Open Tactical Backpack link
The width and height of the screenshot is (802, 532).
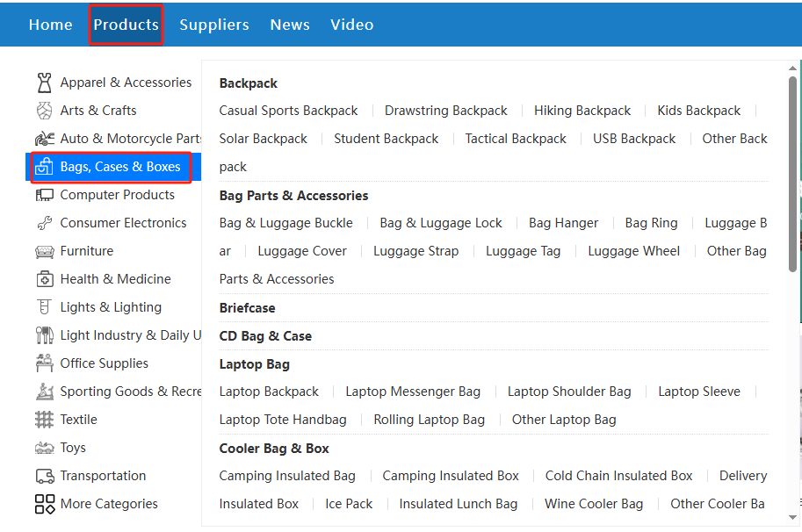[516, 139]
